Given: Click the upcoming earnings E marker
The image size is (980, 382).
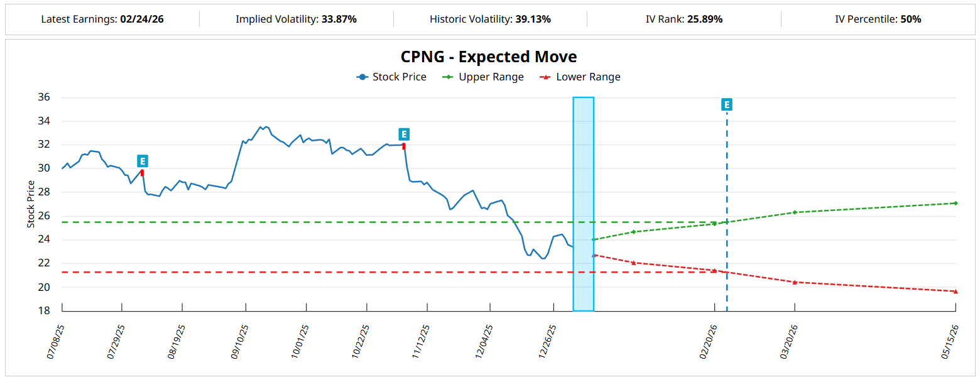Looking at the screenshot, I should (727, 104).
